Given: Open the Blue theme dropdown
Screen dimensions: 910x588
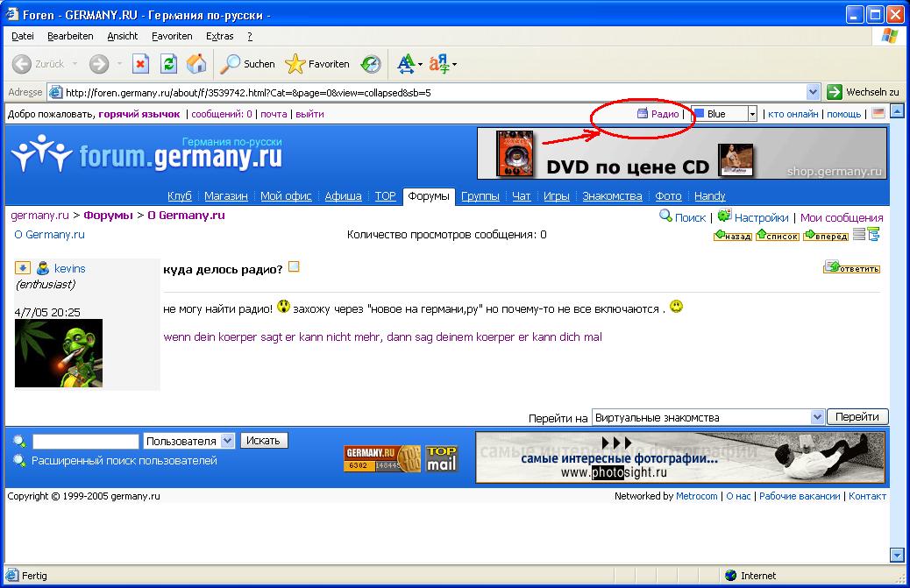Looking at the screenshot, I should coord(752,114).
